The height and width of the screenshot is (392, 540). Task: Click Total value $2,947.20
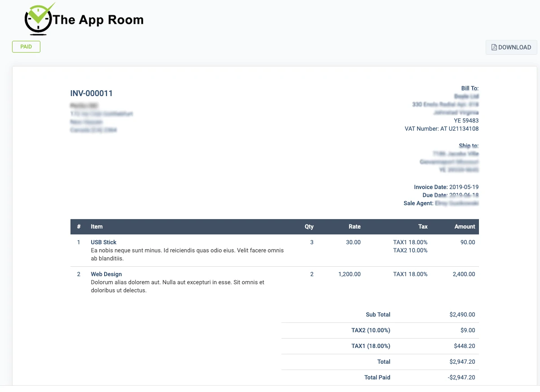pyautogui.click(x=462, y=362)
